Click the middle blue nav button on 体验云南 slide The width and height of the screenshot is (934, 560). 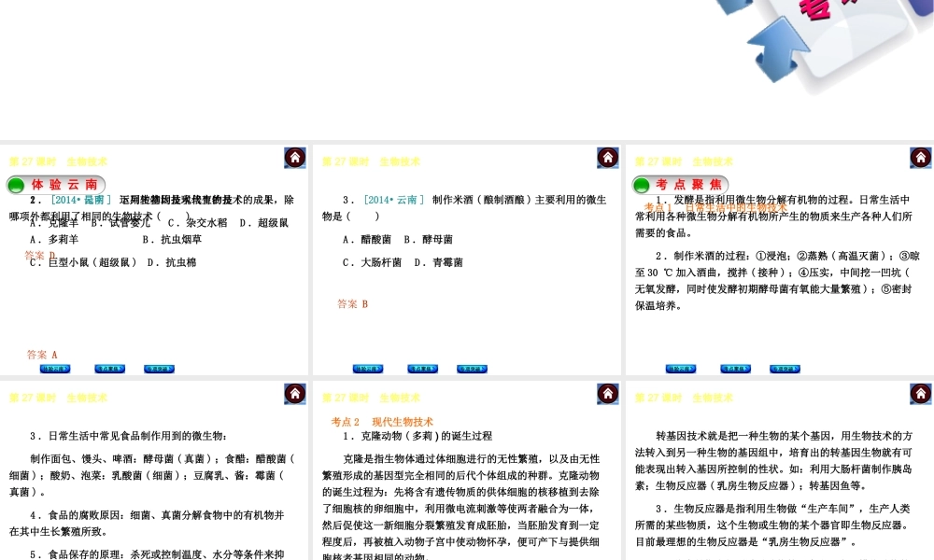(109, 369)
